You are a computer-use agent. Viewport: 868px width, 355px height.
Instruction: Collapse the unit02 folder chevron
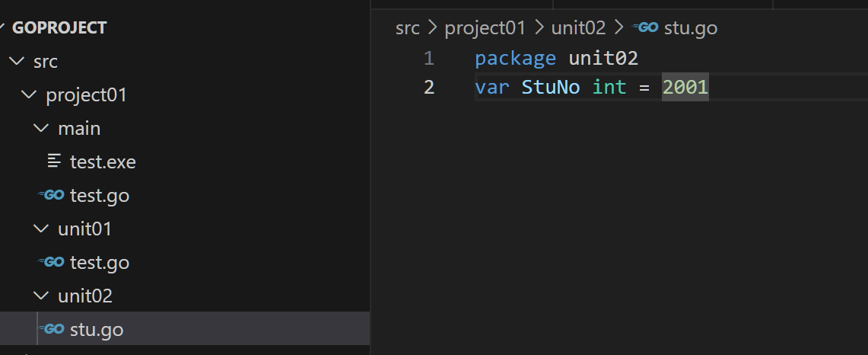41,296
